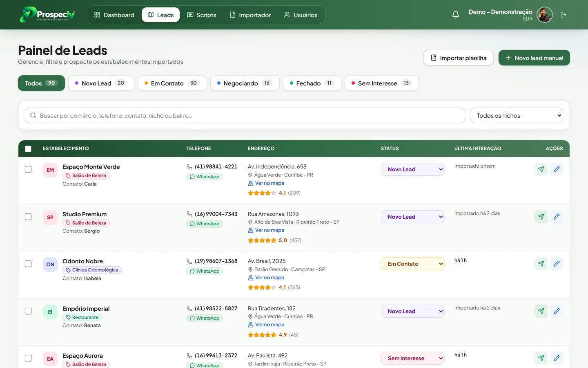Filter by Em Contato status
588x368 pixels.
[x=172, y=83]
